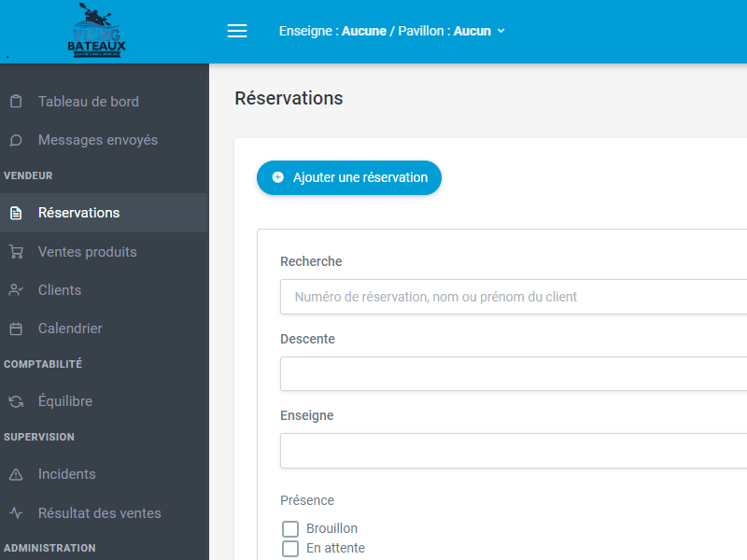Focus the Recherche reservation number input
The width and height of the screenshot is (747, 560).
click(x=514, y=297)
